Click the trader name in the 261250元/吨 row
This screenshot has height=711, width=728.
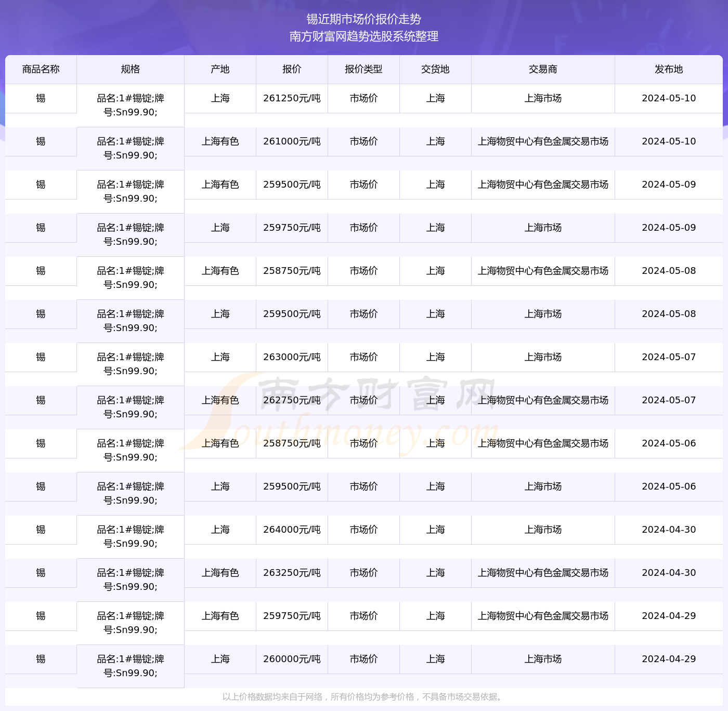click(543, 98)
